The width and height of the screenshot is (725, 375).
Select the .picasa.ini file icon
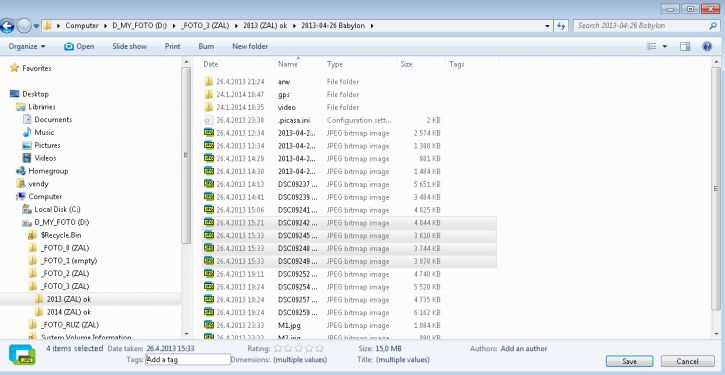coord(209,120)
